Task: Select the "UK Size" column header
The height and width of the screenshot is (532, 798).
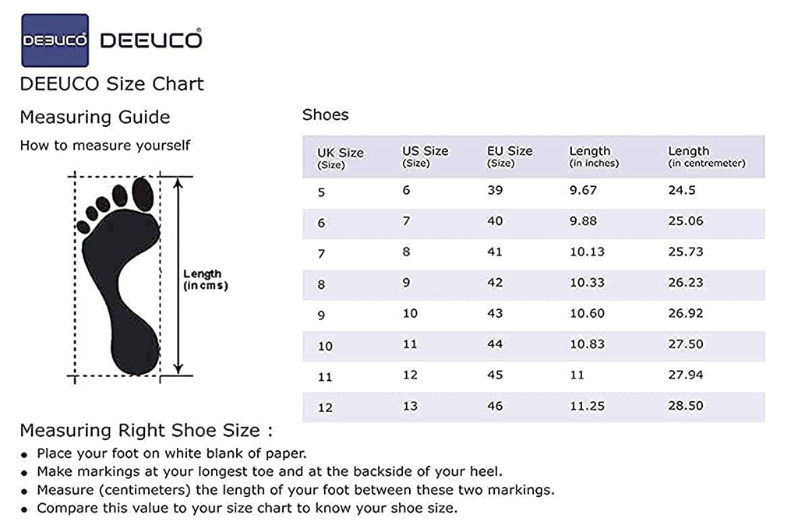Action: [x=340, y=157]
